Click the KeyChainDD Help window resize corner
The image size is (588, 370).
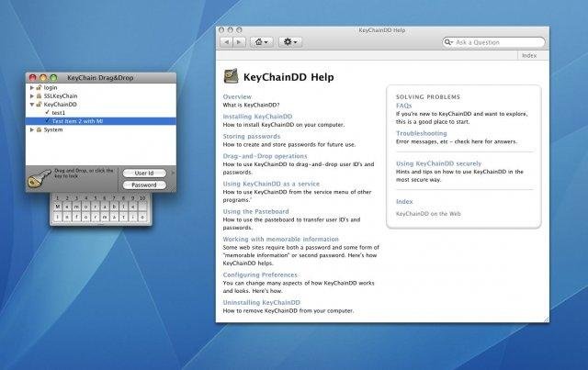[x=547, y=319]
